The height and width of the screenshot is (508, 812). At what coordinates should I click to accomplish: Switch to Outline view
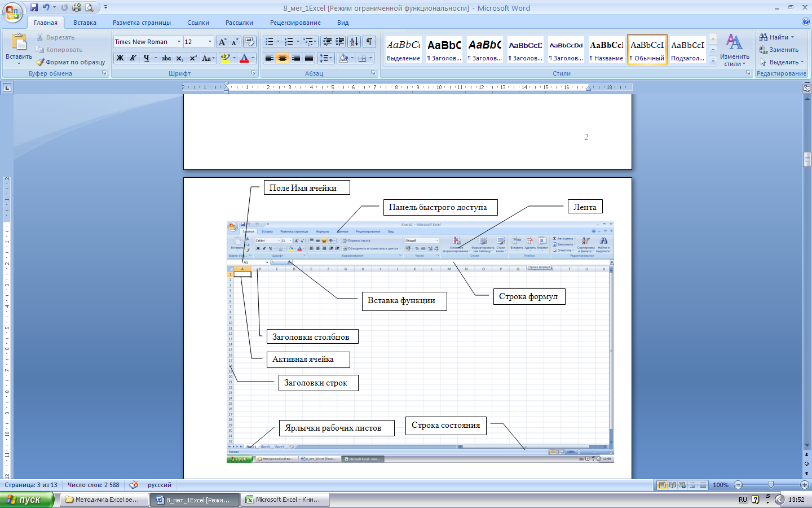coord(692,485)
